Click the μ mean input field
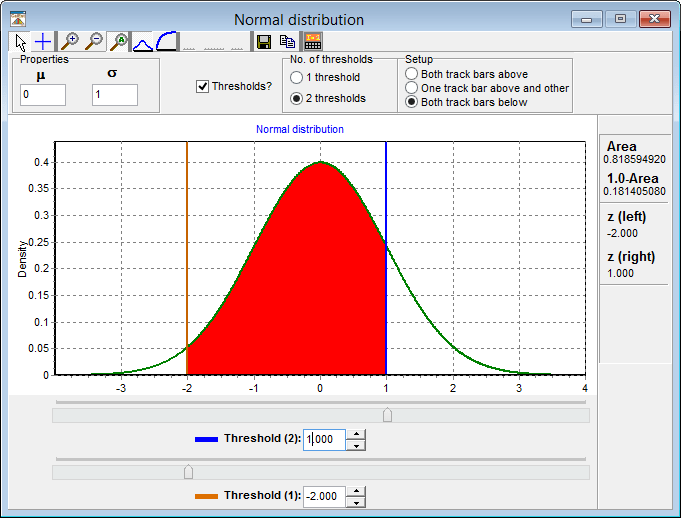Viewport: 682px width, 518px height. (43, 95)
